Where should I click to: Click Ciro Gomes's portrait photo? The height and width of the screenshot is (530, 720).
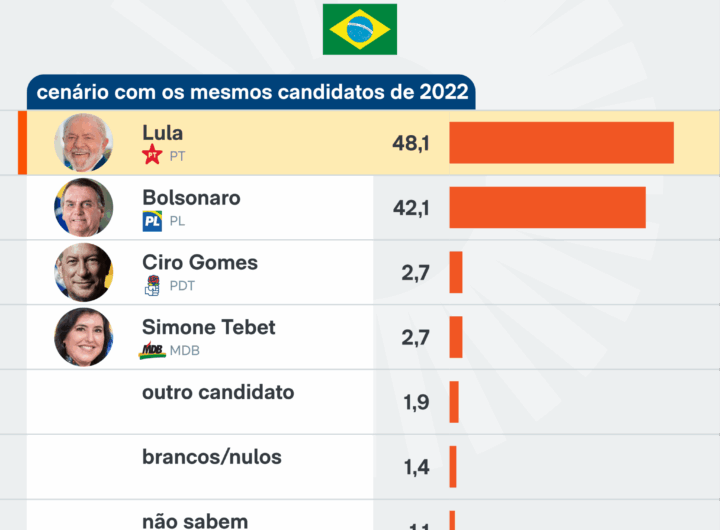[x=83, y=272]
